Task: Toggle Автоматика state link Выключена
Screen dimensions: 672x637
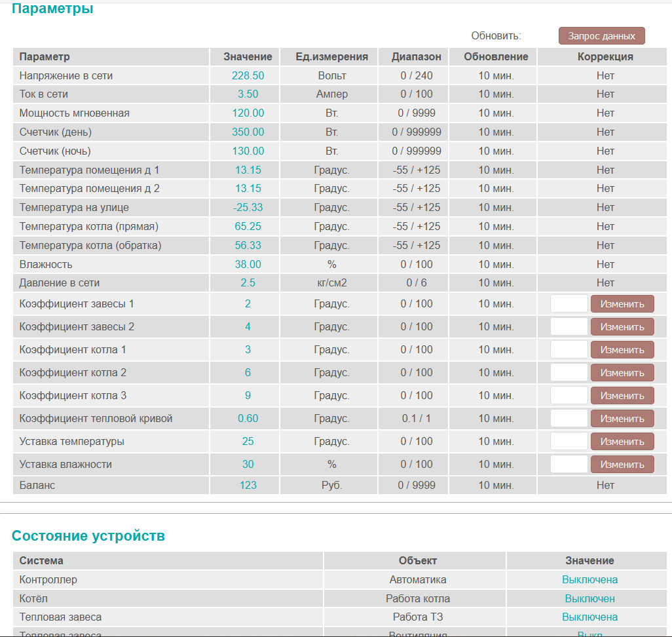Action: coord(589,580)
